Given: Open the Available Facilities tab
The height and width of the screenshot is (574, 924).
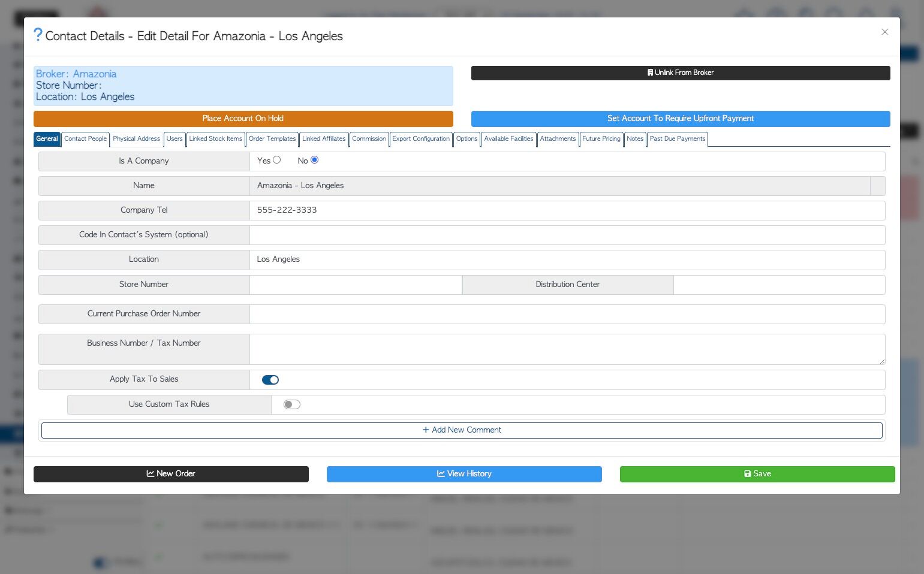Looking at the screenshot, I should pyautogui.click(x=508, y=139).
